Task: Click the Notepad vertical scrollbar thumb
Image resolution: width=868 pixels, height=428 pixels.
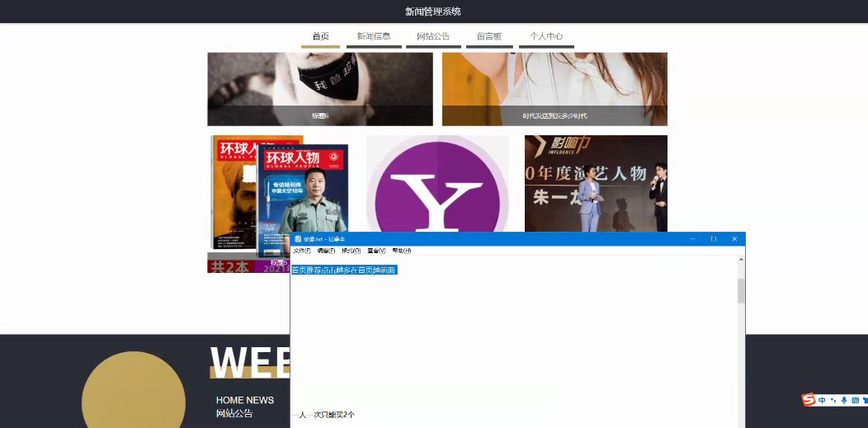Action: [741, 291]
